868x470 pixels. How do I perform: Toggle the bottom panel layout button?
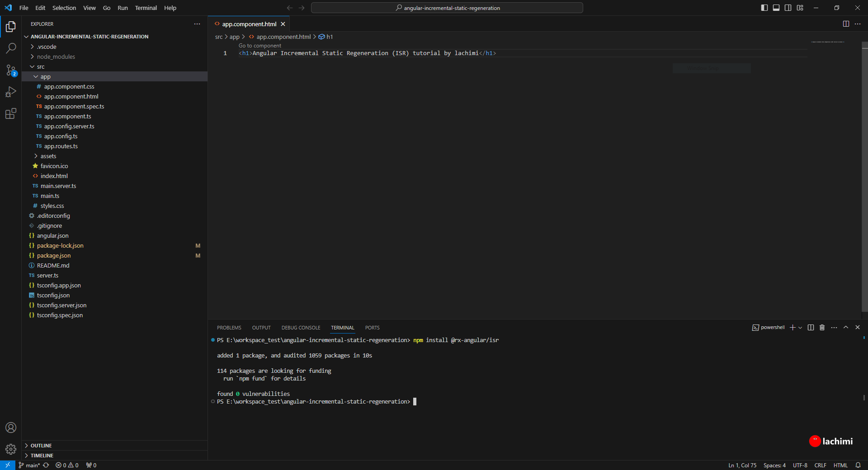pos(776,8)
